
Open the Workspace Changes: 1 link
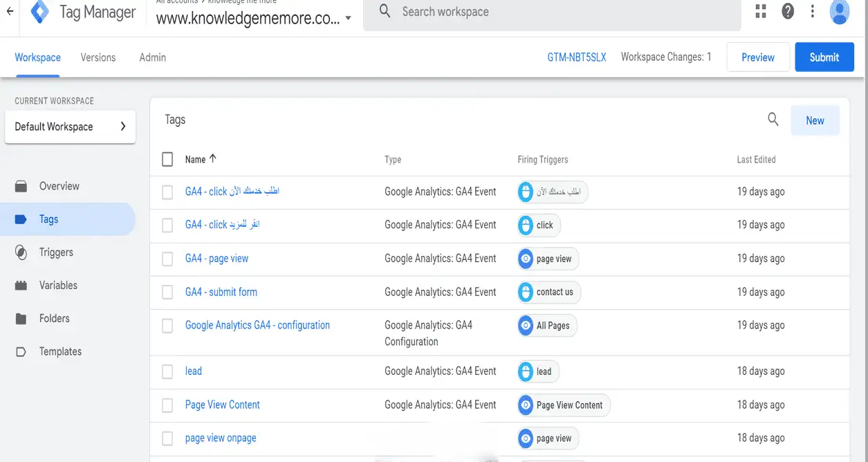666,57
